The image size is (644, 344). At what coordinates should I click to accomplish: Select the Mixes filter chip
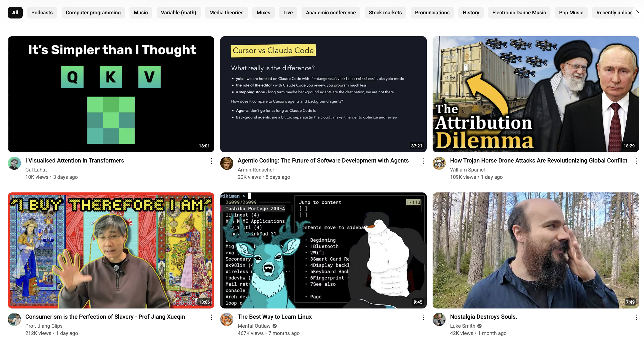tap(264, 13)
